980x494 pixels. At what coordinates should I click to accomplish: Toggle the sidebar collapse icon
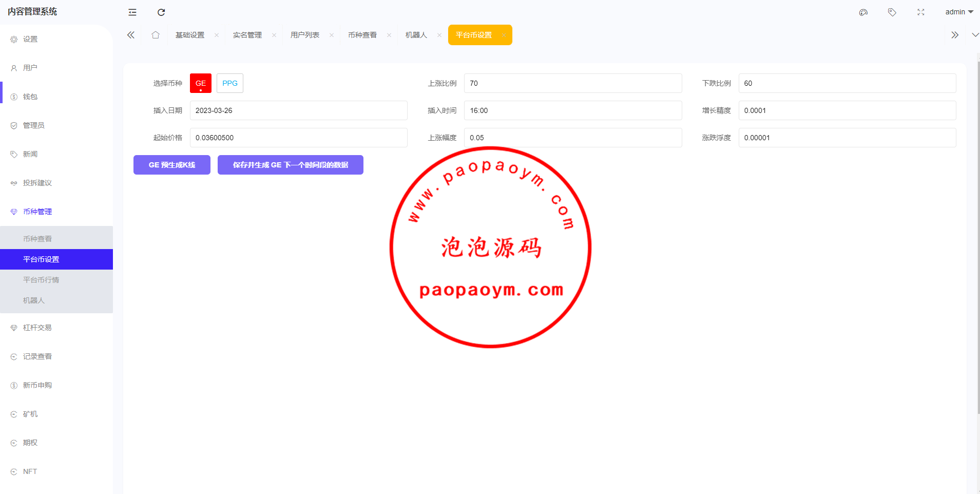[x=132, y=12]
